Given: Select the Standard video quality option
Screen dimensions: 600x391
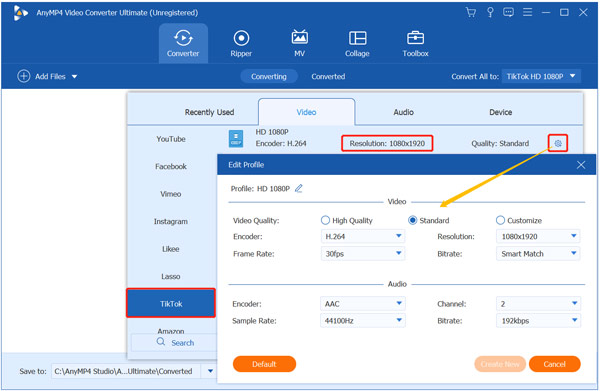Looking at the screenshot, I should coord(412,220).
